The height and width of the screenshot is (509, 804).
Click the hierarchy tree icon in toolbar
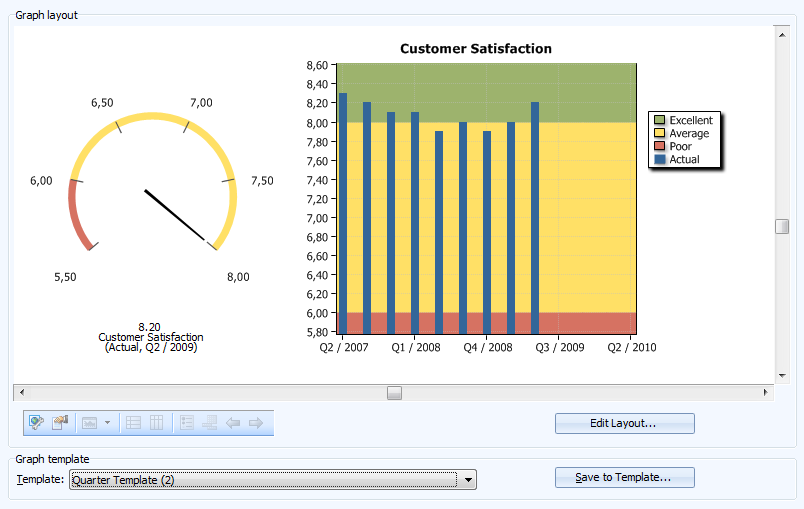click(210, 423)
